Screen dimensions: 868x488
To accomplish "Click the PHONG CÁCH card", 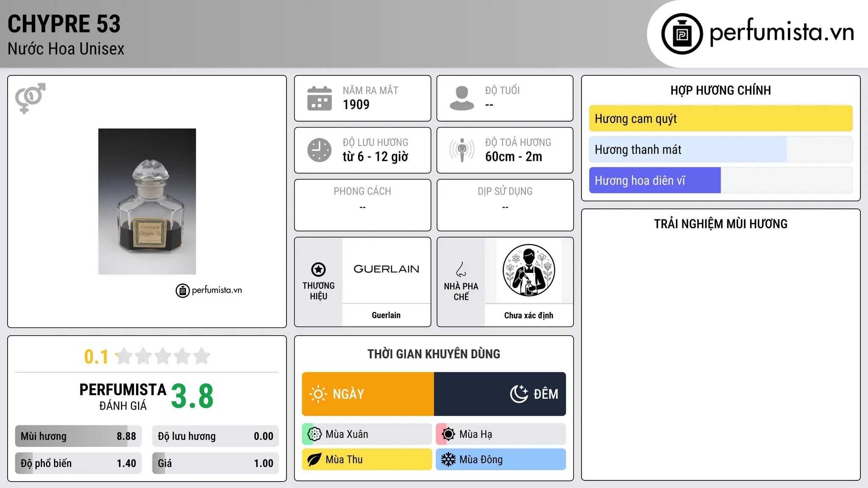I will coord(363,205).
